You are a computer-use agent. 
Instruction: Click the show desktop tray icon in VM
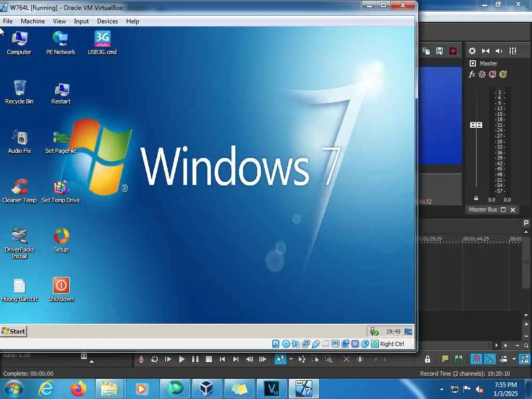(x=408, y=331)
